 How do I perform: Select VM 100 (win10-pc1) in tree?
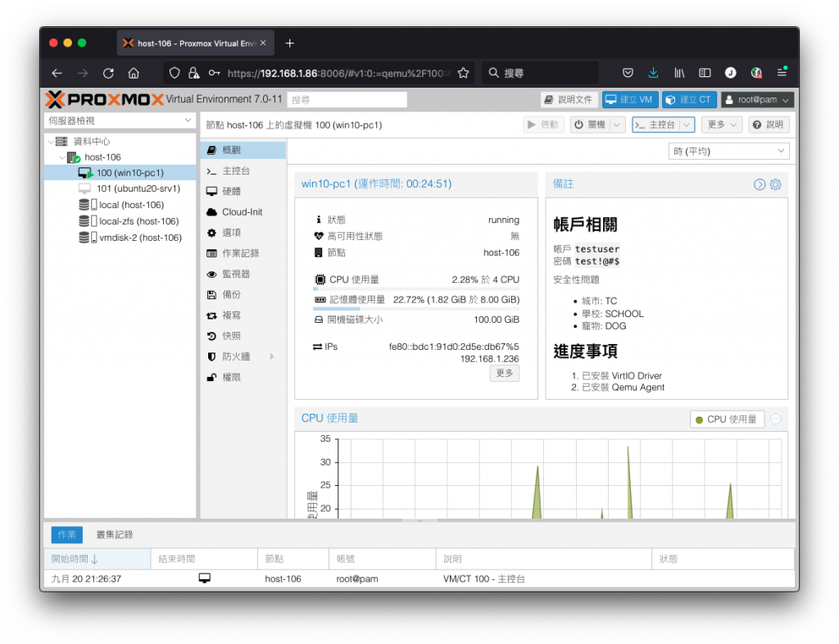(x=120, y=173)
